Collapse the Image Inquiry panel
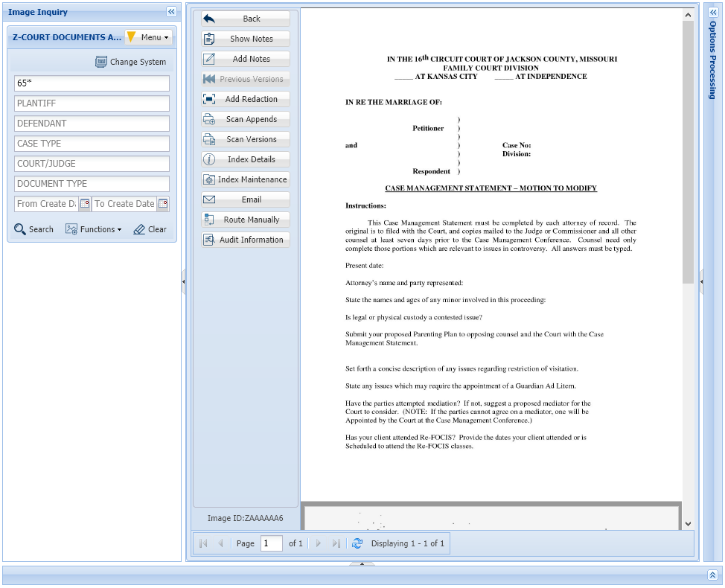The image size is (725, 588). coord(171,12)
